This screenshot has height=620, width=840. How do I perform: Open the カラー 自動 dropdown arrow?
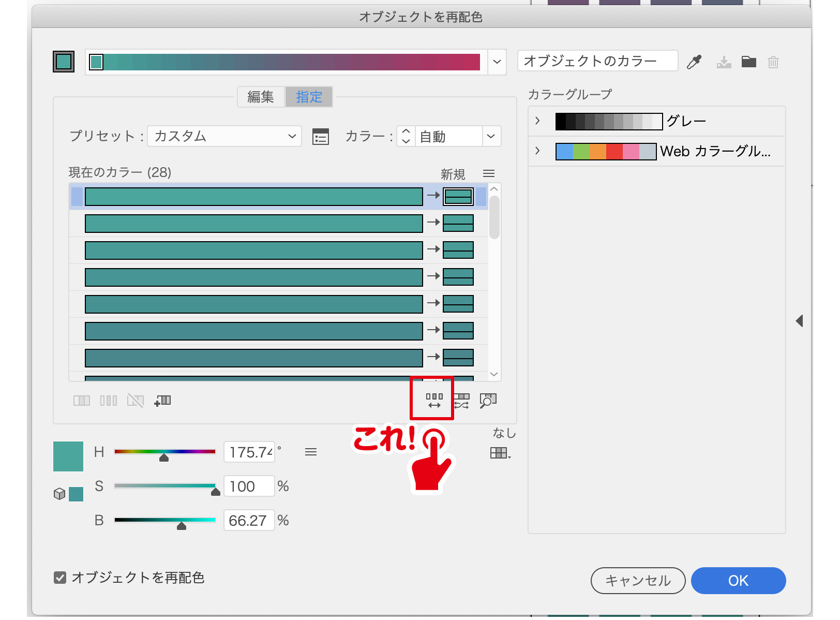click(x=491, y=137)
